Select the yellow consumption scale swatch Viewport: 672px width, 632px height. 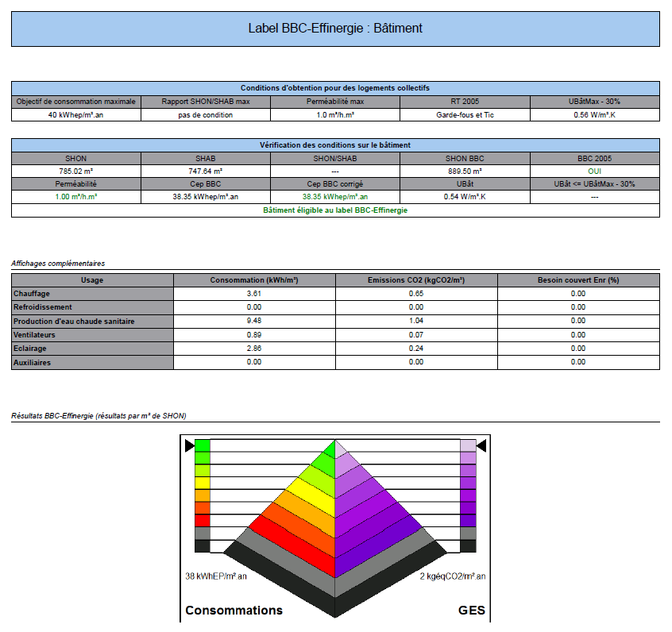click(203, 483)
